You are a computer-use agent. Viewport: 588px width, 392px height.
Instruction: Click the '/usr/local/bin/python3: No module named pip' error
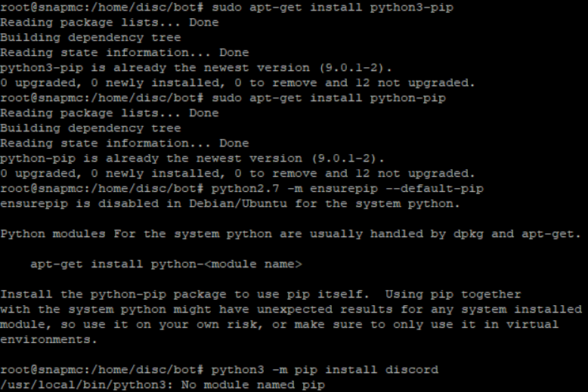(x=162, y=385)
